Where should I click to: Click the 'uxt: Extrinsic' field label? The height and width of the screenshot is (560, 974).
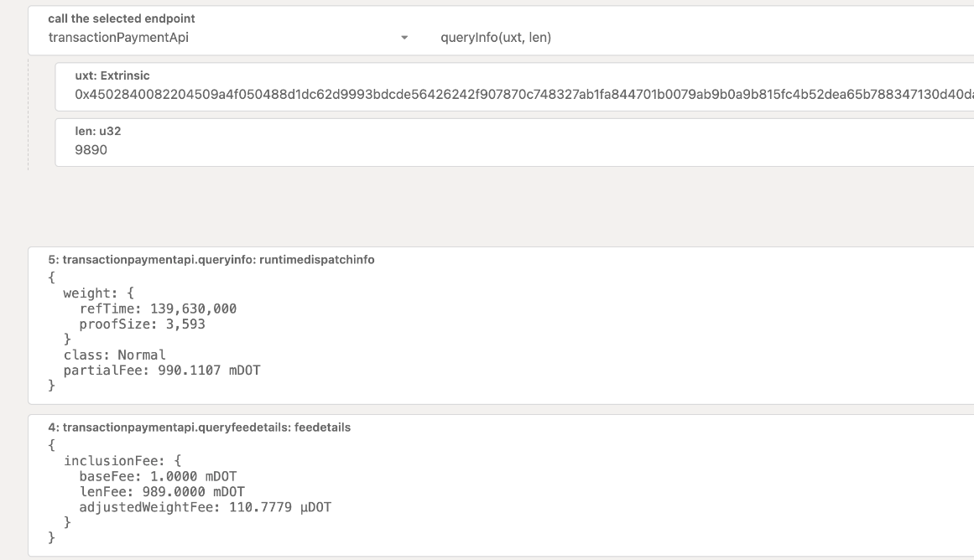[x=112, y=75]
